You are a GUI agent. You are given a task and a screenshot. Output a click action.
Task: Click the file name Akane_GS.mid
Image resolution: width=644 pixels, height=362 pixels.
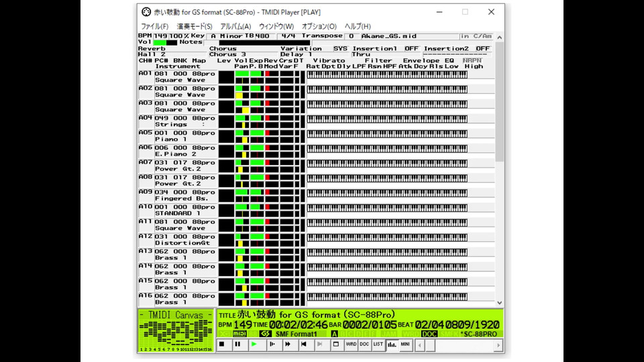pos(389,36)
